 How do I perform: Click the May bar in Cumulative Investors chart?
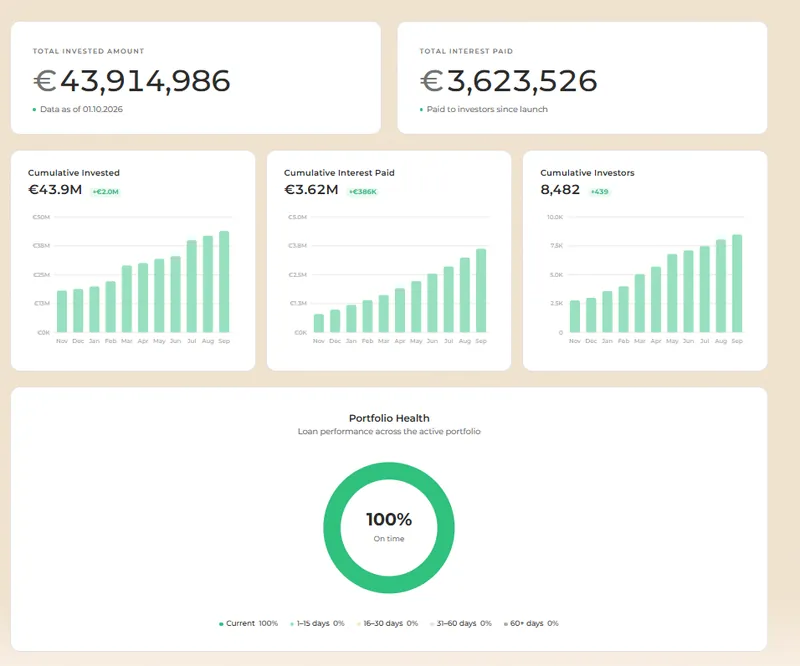pos(672,293)
